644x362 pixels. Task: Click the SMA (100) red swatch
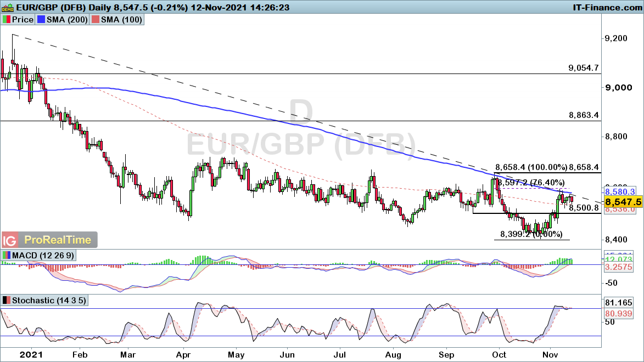coord(96,19)
